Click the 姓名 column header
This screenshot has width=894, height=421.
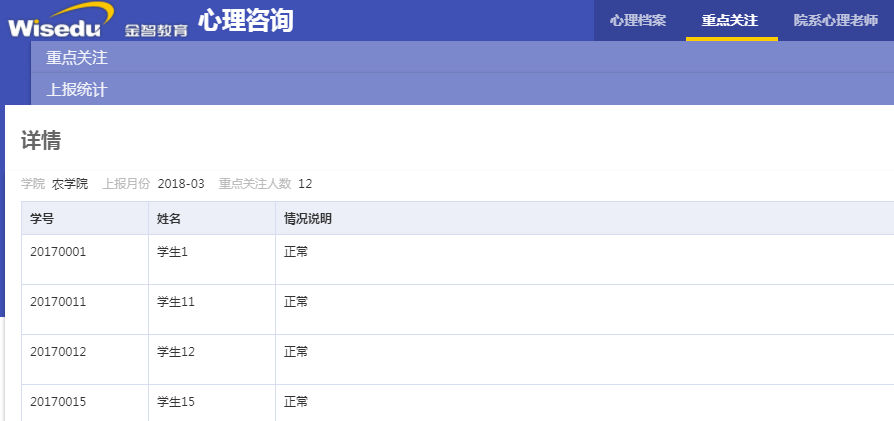[212, 218]
